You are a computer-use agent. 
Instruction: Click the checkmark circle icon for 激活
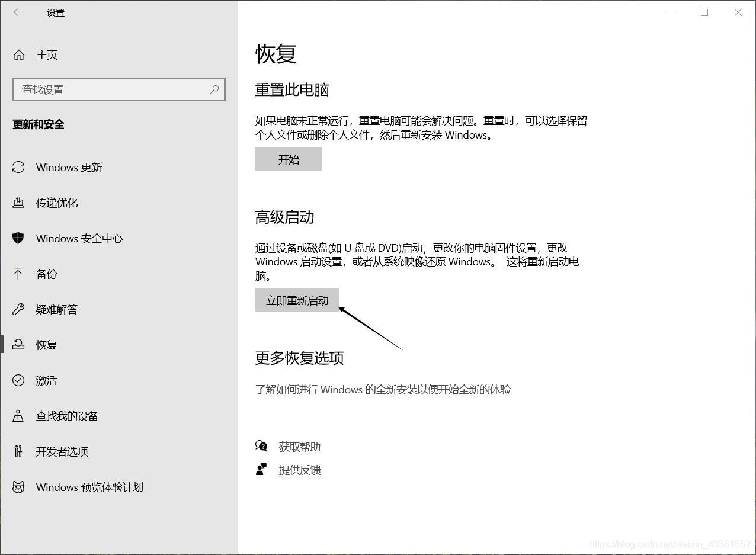point(18,380)
